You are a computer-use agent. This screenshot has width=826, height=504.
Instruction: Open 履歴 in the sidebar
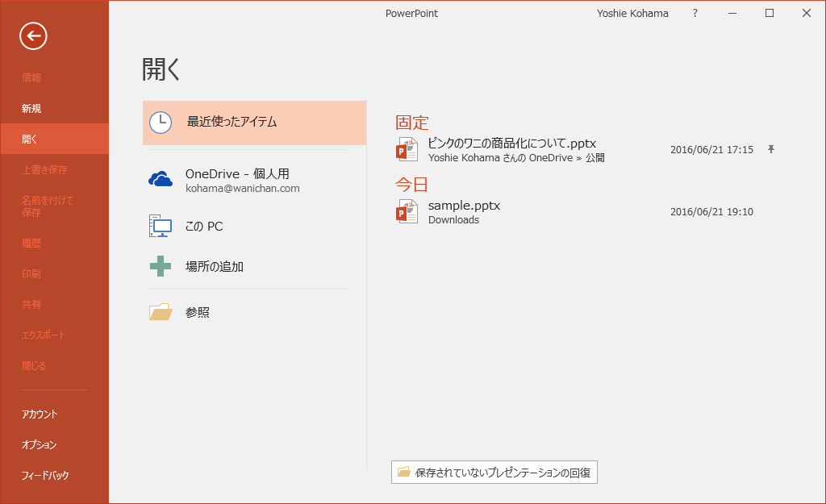pyautogui.click(x=31, y=244)
